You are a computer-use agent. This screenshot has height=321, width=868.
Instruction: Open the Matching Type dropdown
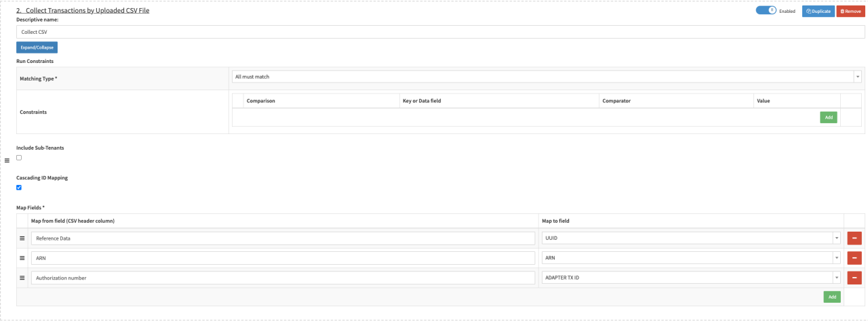click(546, 77)
